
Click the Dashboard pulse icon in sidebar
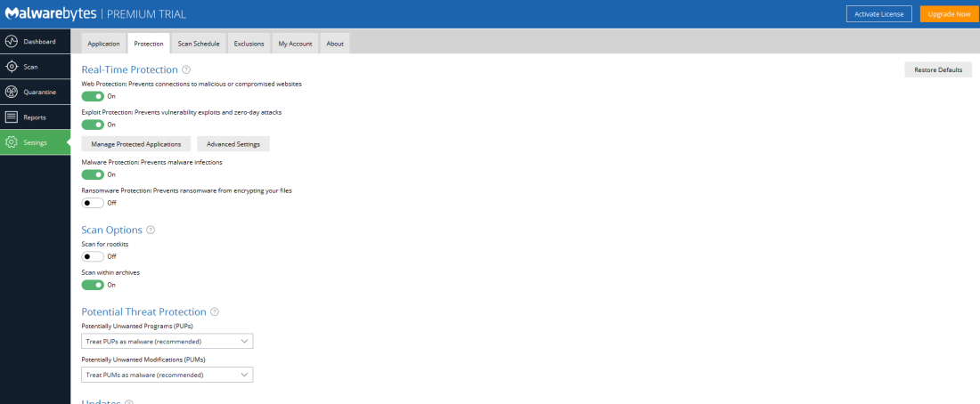tap(12, 42)
